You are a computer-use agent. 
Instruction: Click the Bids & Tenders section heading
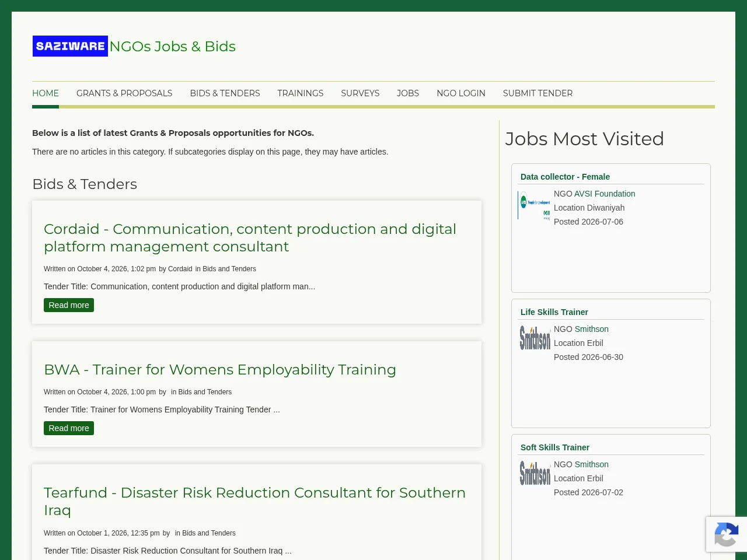[85, 184]
